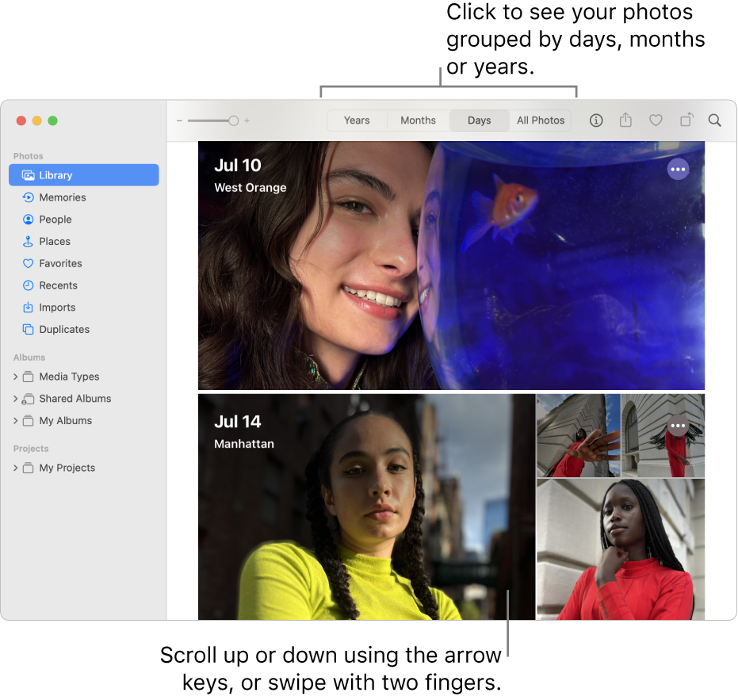Open more options on the Jul 10 group

click(x=678, y=169)
